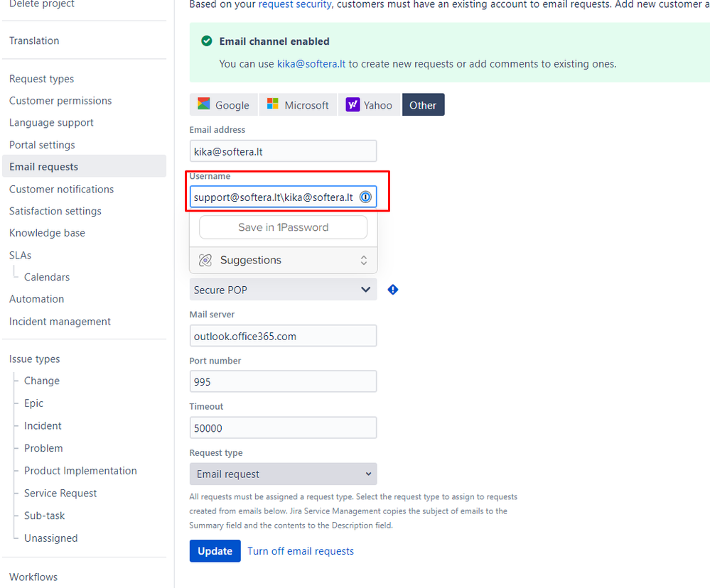Image resolution: width=710 pixels, height=588 pixels.
Task: Open the request security link
Action: coord(295,4)
